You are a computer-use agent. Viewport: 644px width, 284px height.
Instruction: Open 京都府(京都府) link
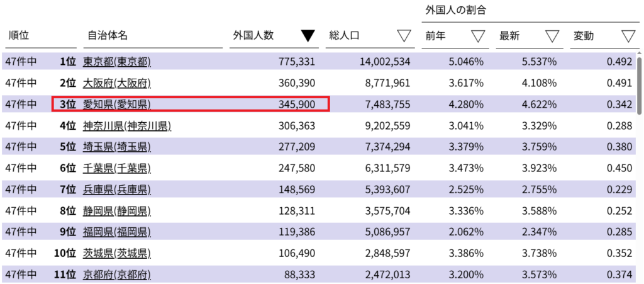click(116, 275)
